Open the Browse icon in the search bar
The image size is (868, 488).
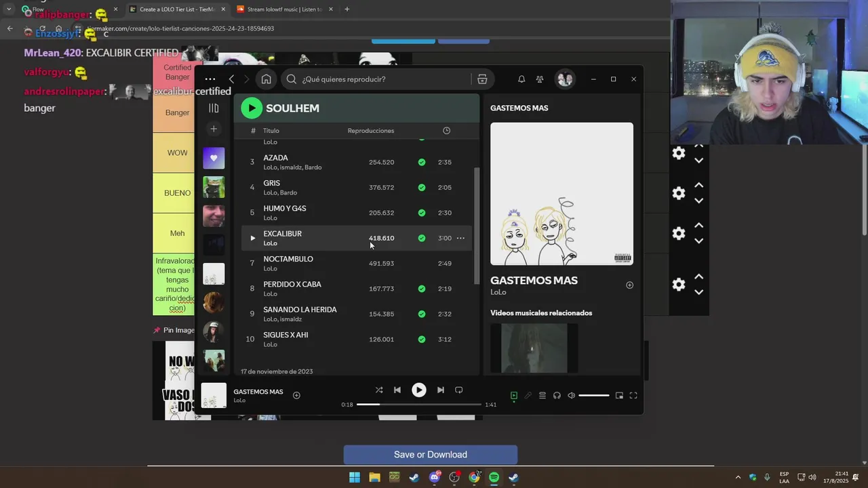click(x=482, y=79)
